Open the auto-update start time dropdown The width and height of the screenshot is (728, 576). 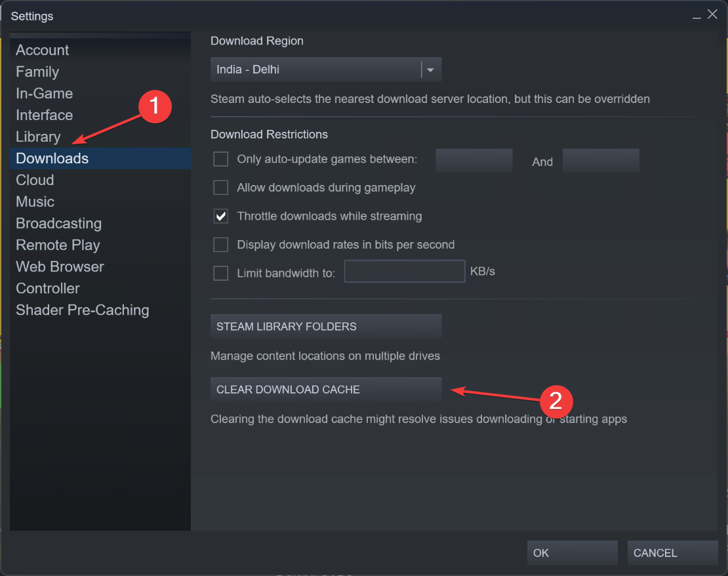[474, 161]
